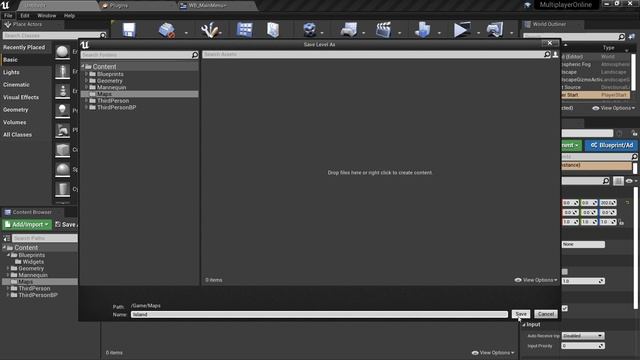Open the Marketplace toolbar icon
This screenshot has height=360, width=640.
(x=273, y=30)
